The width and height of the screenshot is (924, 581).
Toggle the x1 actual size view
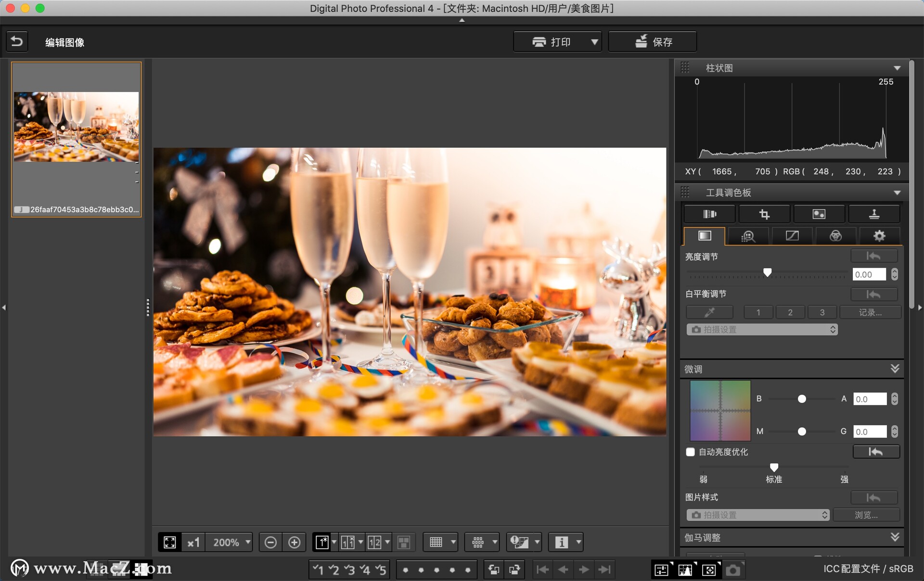(x=193, y=542)
